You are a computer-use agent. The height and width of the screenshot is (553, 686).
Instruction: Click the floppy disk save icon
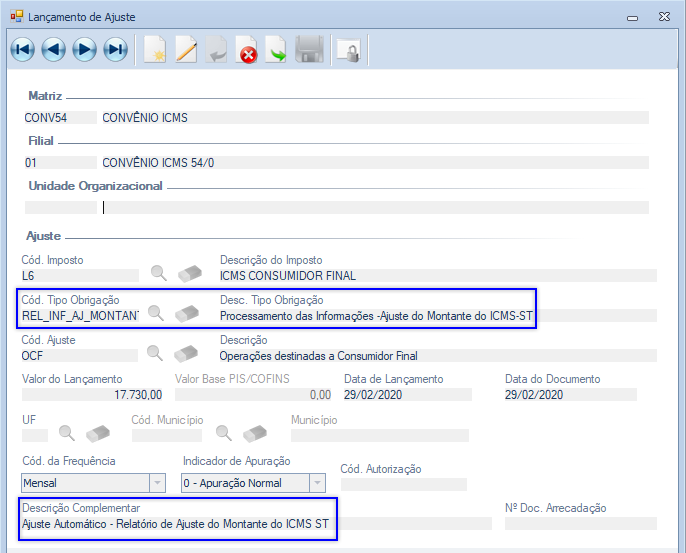tap(309, 49)
